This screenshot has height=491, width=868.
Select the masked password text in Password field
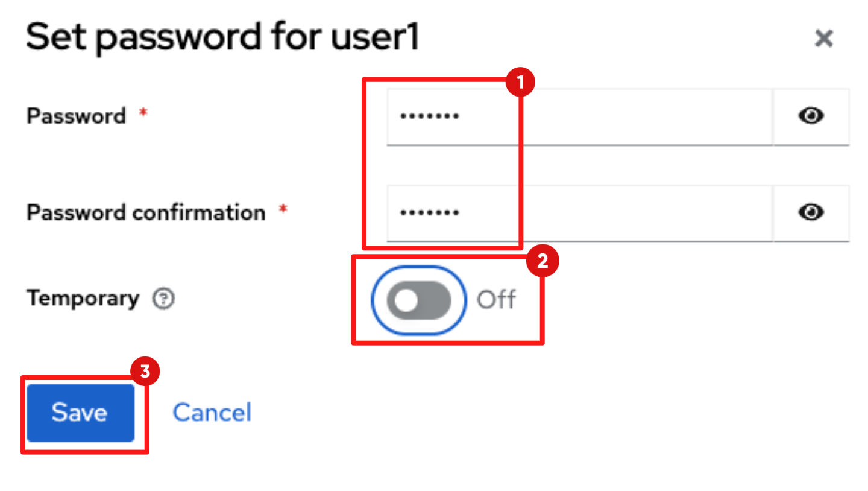coord(429,113)
